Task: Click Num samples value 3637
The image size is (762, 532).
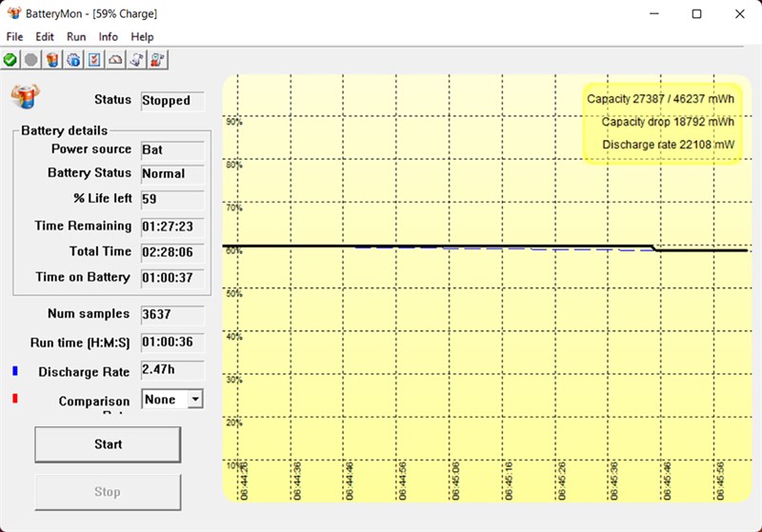Action: pyautogui.click(x=172, y=315)
